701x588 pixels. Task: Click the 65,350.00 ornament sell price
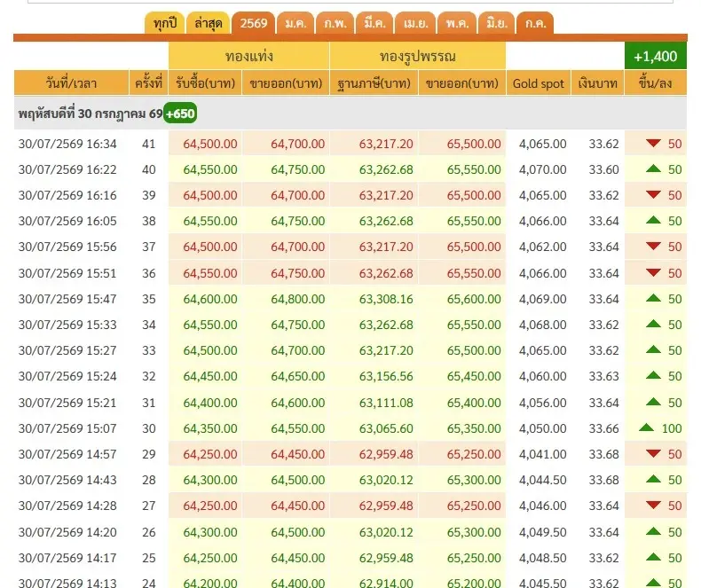tap(474, 428)
